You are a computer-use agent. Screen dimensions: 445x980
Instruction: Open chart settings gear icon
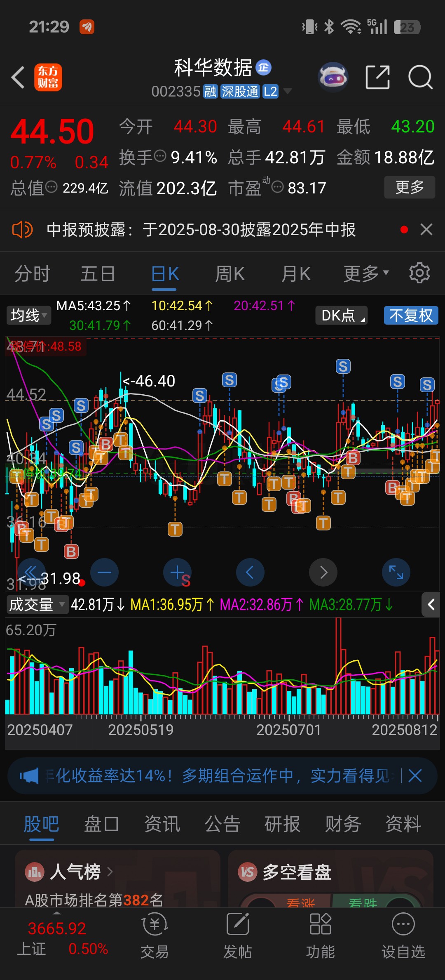(x=419, y=273)
